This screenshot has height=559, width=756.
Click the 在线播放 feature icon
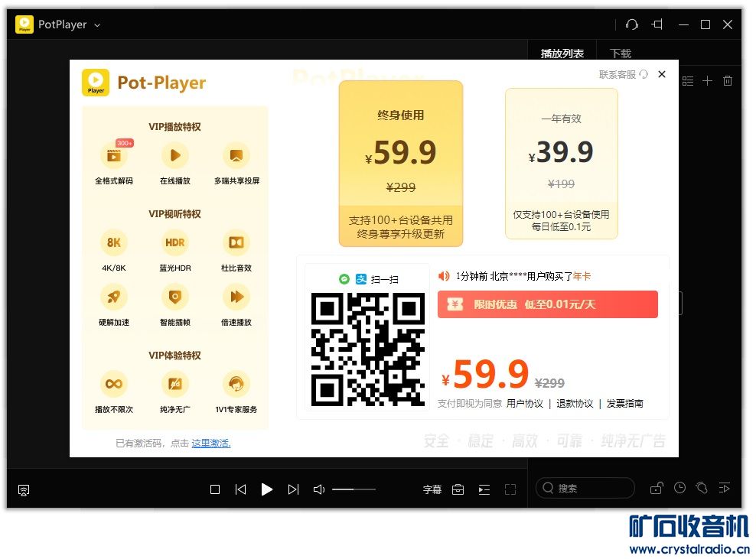[175, 156]
